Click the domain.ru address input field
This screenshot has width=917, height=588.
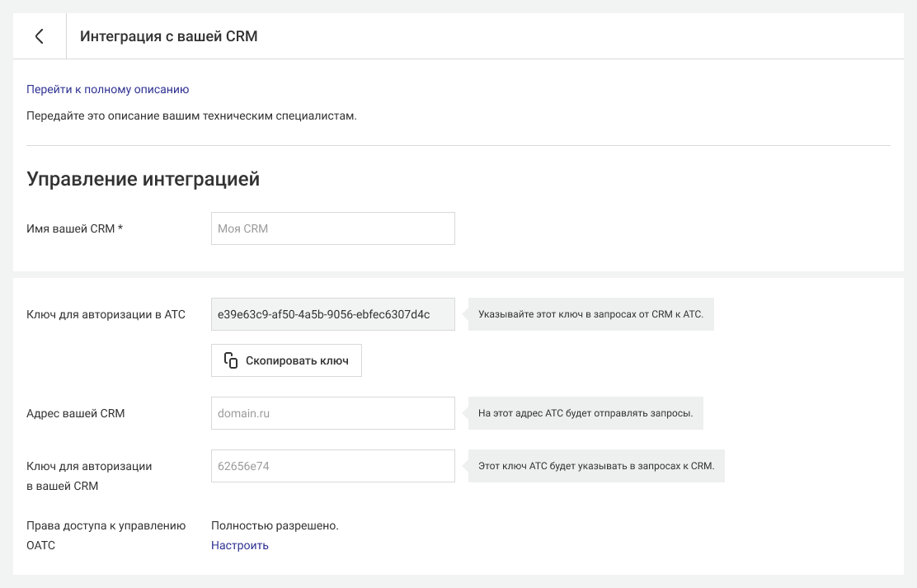click(332, 413)
